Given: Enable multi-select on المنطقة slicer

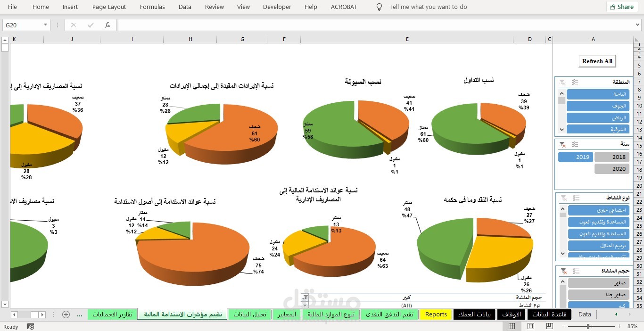Looking at the screenshot, I should pos(575,82).
